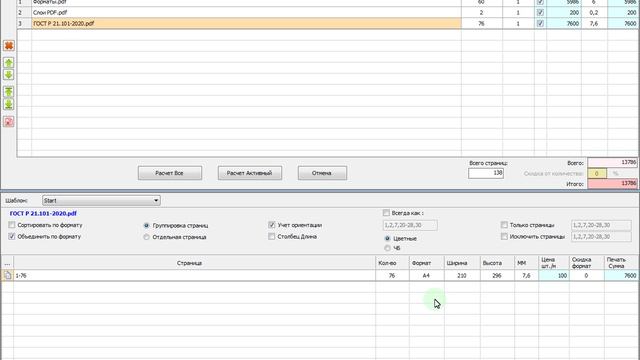This screenshot has height=360, width=640.
Task: Click the red PDF icon in sidebar
Action: pos(9,122)
